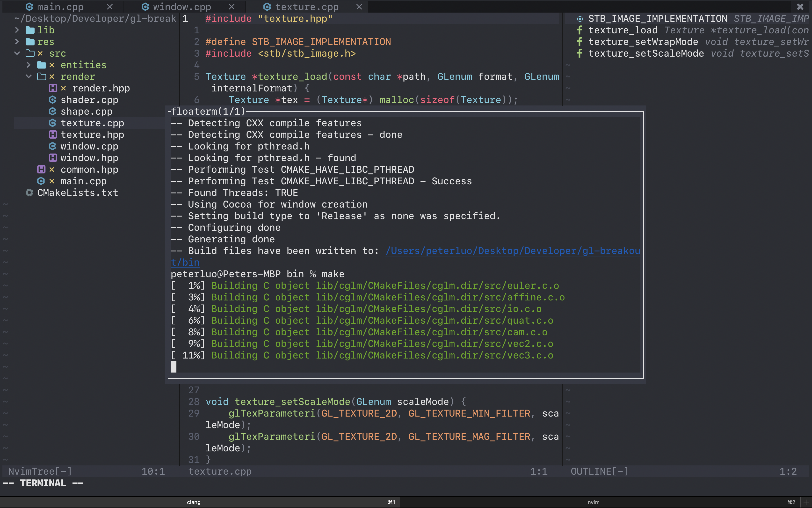Click the C++ file icon on window.cpp tab
The height and width of the screenshot is (508, 812).
point(145,7)
